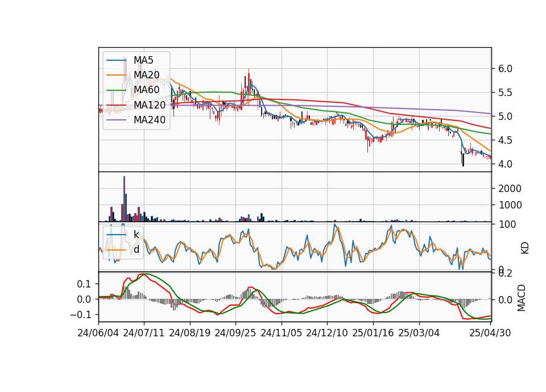
Task: Click the 6.0 price axis tick
Action: tap(505, 69)
